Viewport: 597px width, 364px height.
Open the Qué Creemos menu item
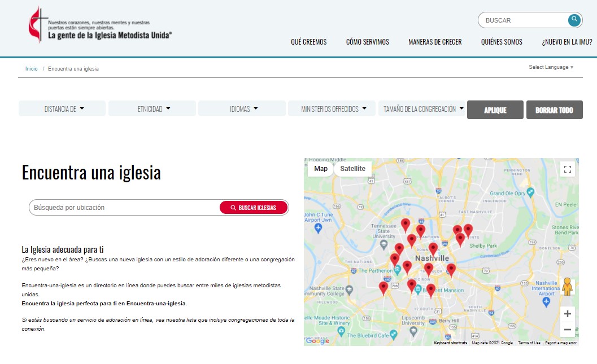tap(308, 42)
